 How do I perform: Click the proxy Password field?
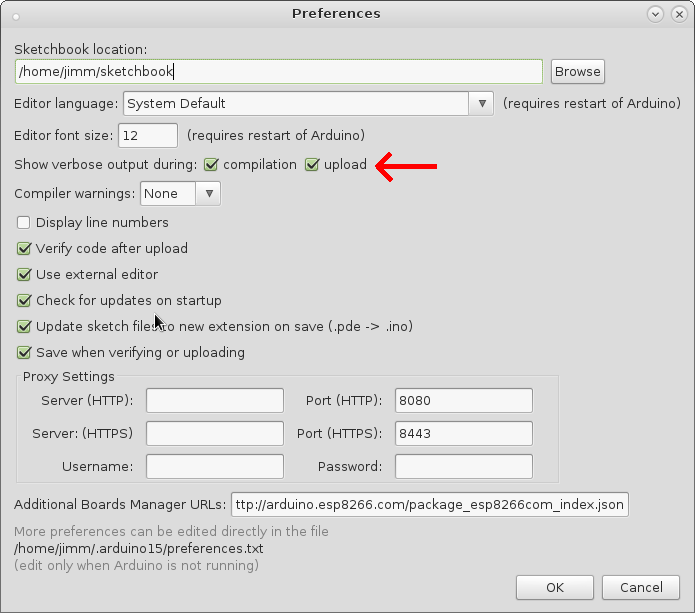[x=464, y=466]
